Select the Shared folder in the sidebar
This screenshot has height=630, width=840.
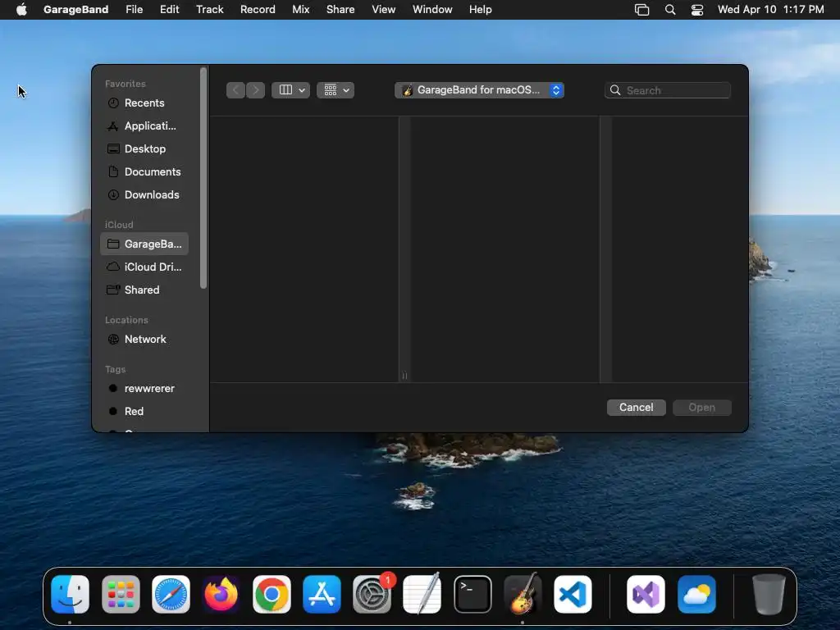click(x=144, y=290)
